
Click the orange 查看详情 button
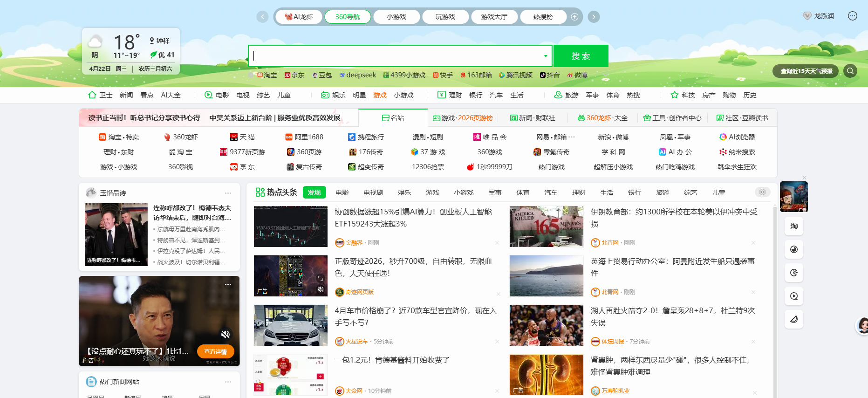tap(215, 351)
